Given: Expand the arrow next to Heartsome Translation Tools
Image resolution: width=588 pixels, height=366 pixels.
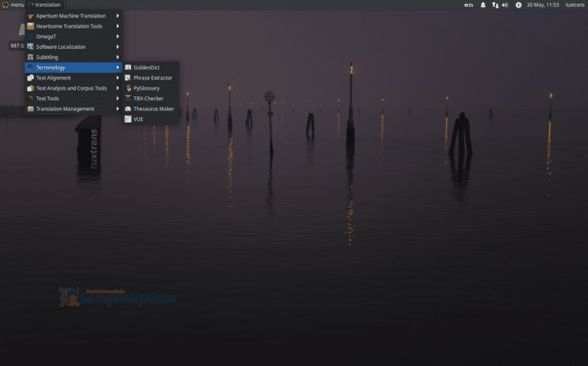Looking at the screenshot, I should tap(118, 26).
